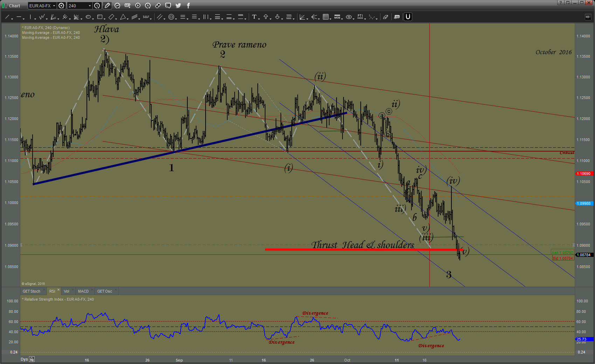Click the play replay icon
595x364 pixels.
[138, 6]
